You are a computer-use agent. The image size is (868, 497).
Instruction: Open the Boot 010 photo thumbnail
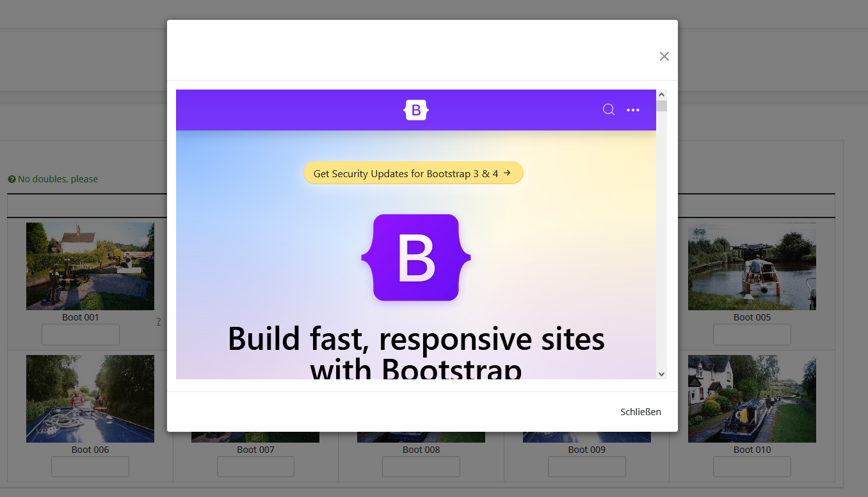(751, 398)
